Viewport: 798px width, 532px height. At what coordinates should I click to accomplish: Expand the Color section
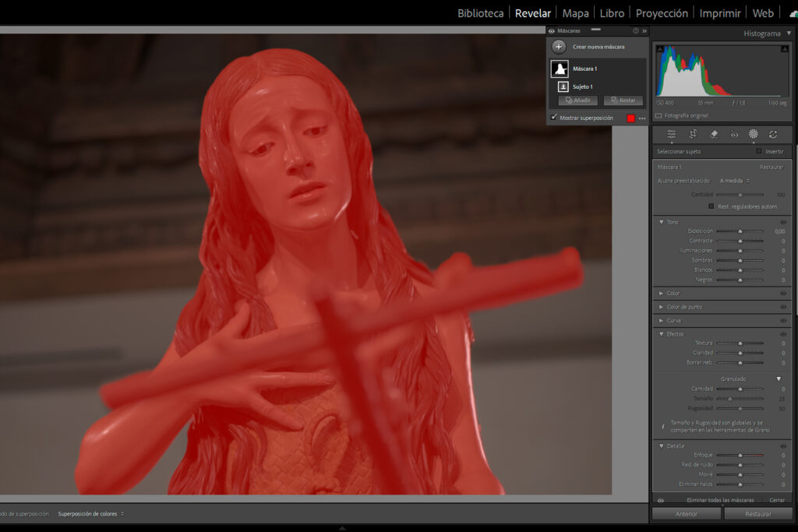tap(661, 294)
